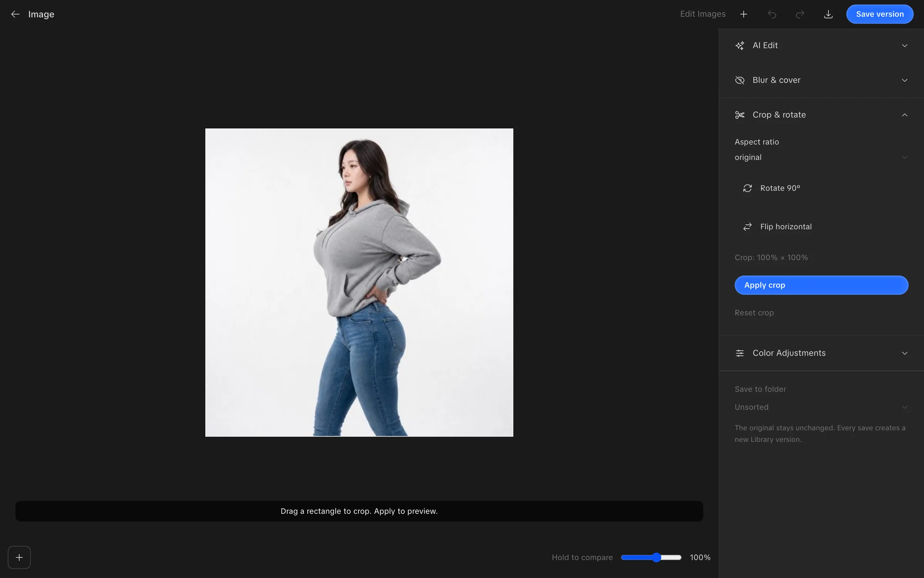
Task: Open the Unsorted folder dropdown
Action: tap(821, 407)
